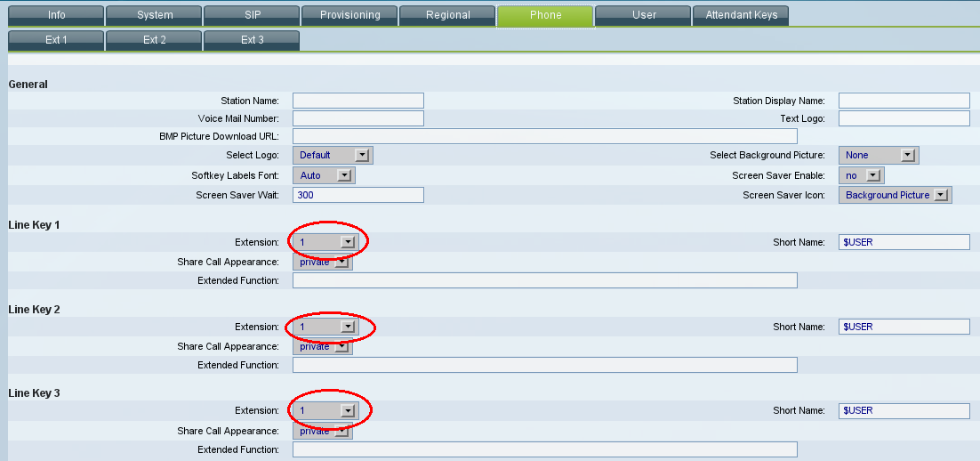
Task: Open the Ext 3 sub-tab
Action: click(x=252, y=40)
